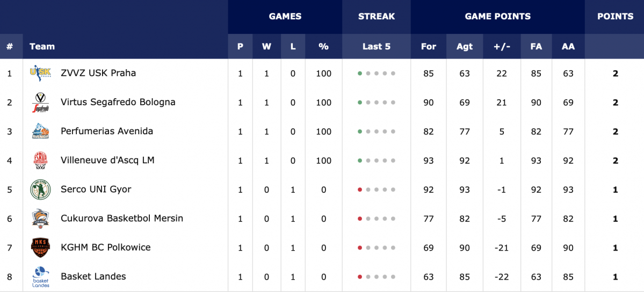The image size is (644, 292).
Task: Click the red streak dot for KGHM BC Polkowice
Action: pyautogui.click(x=360, y=247)
